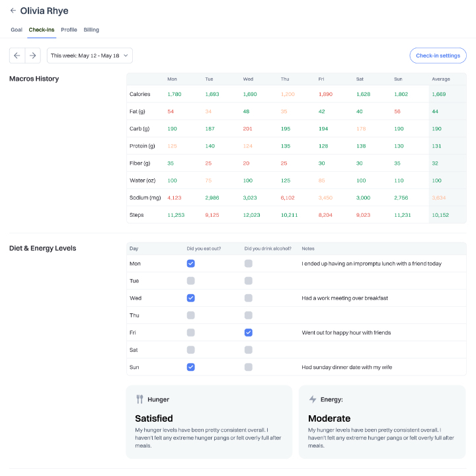Click the Moderate energy card
The image size is (476, 476).
pyautogui.click(x=382, y=422)
